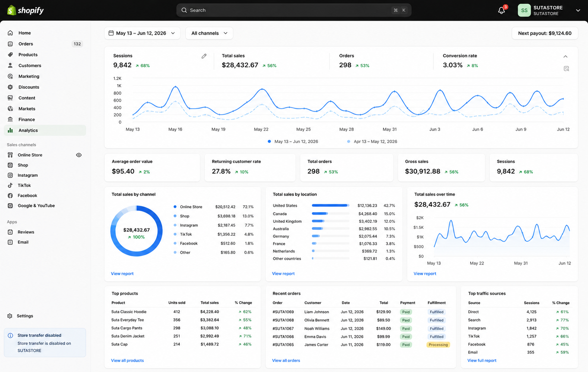Click the Customers person icon

click(10, 65)
